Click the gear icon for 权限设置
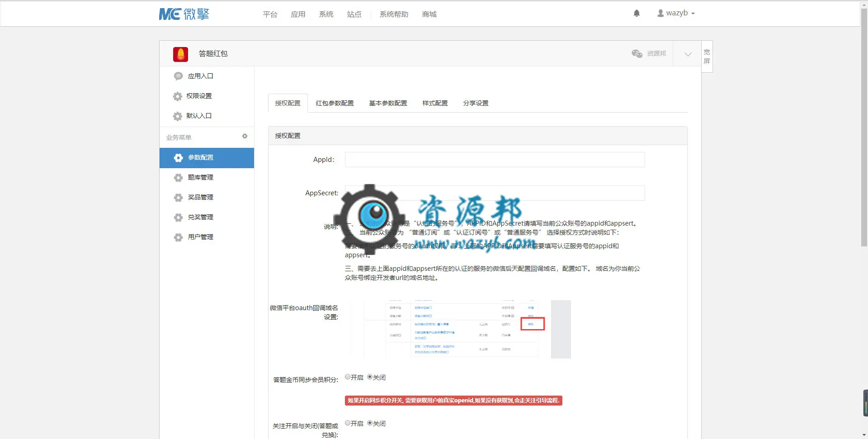The image size is (868, 439). pyautogui.click(x=178, y=96)
